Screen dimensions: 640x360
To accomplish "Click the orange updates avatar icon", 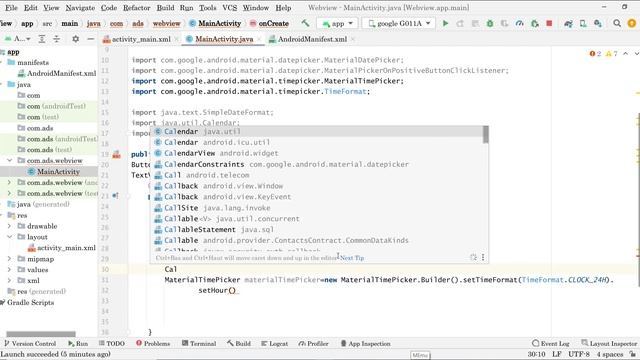I will (x=632, y=23).
